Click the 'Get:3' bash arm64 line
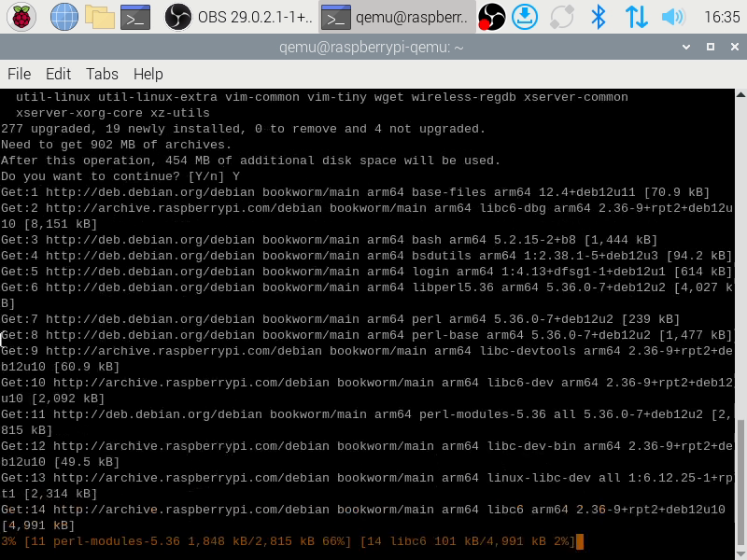This screenshot has height=560, width=747. pos(329,240)
